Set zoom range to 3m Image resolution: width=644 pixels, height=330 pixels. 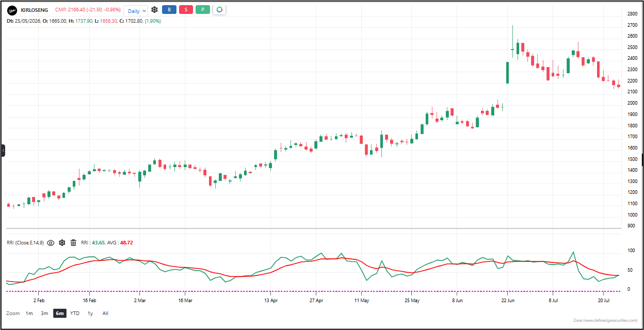[x=44, y=313]
